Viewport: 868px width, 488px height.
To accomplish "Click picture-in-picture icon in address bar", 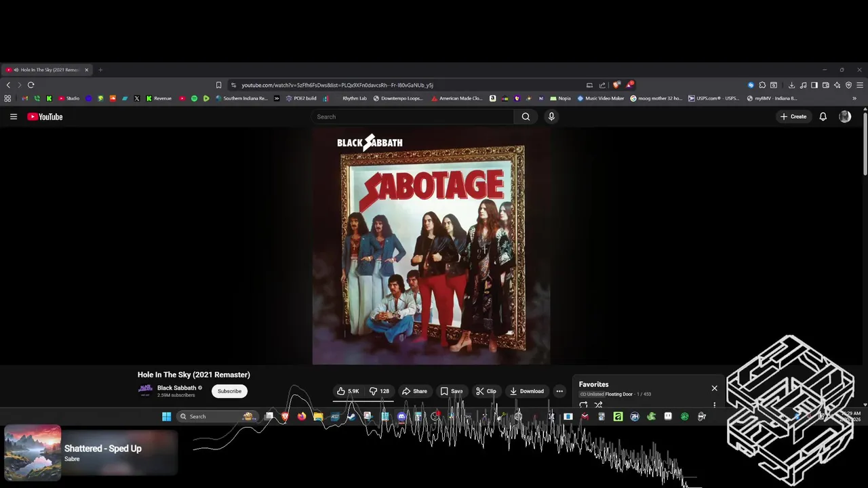I will click(589, 85).
